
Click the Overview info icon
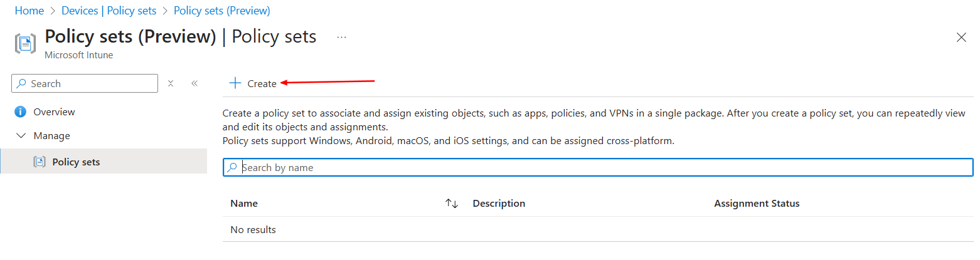[x=21, y=112]
